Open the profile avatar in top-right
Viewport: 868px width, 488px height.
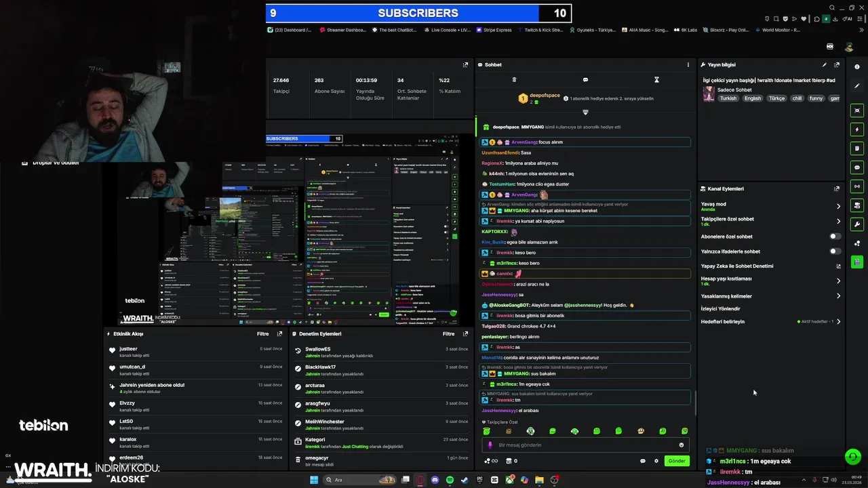tap(848, 47)
